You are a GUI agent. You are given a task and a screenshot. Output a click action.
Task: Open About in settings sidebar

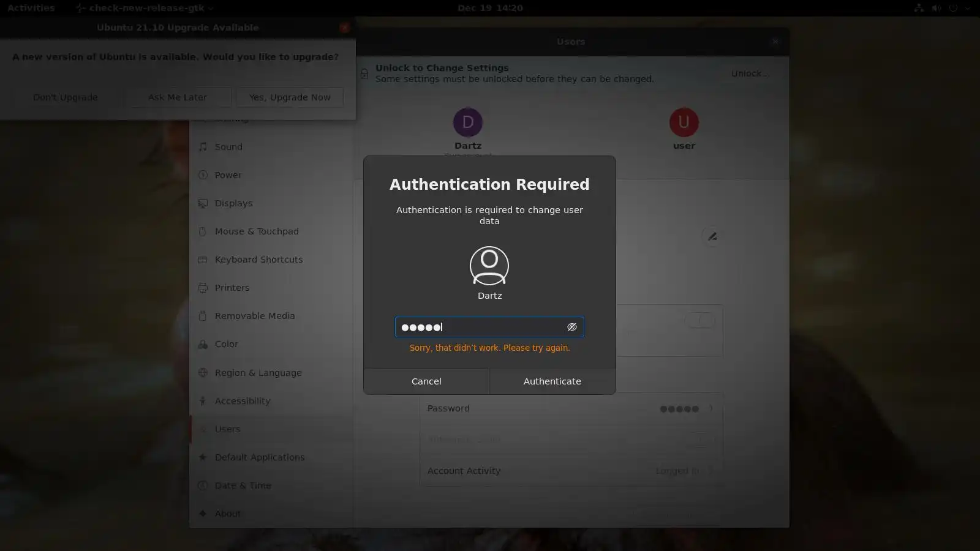[x=271, y=514]
